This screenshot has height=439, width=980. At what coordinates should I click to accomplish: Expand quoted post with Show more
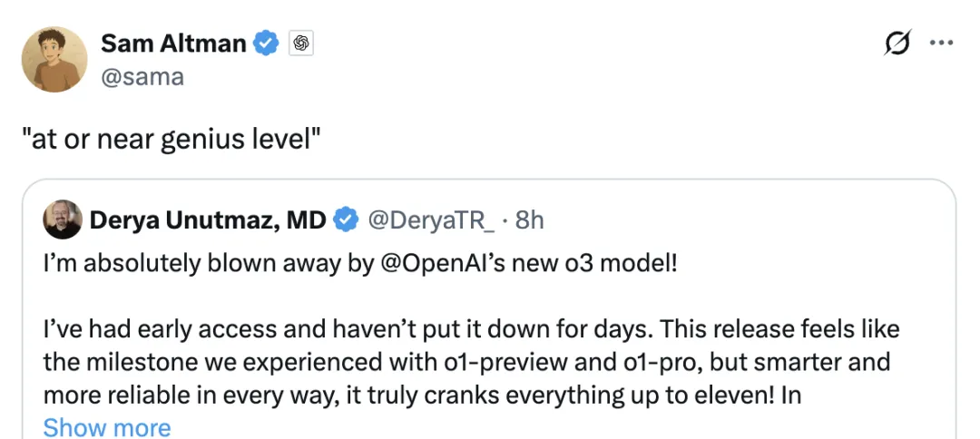107,427
